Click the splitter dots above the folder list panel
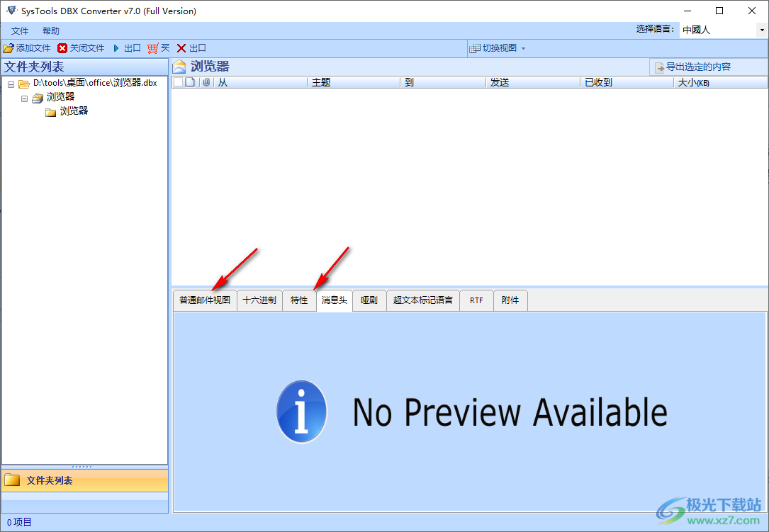Screen dimensions: 769x532 pyautogui.click(x=81, y=465)
